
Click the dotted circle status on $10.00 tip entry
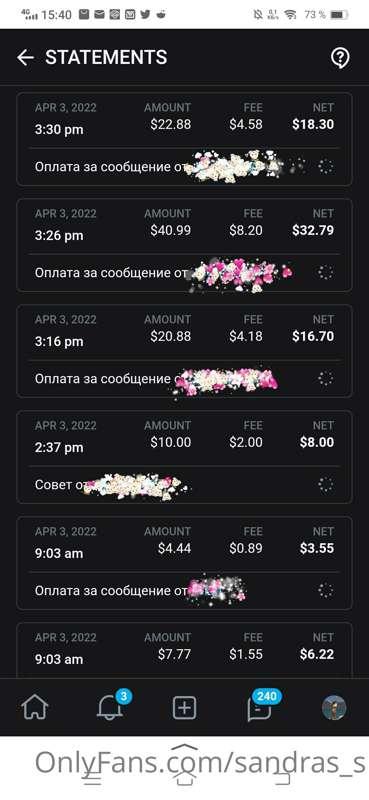coord(325,485)
